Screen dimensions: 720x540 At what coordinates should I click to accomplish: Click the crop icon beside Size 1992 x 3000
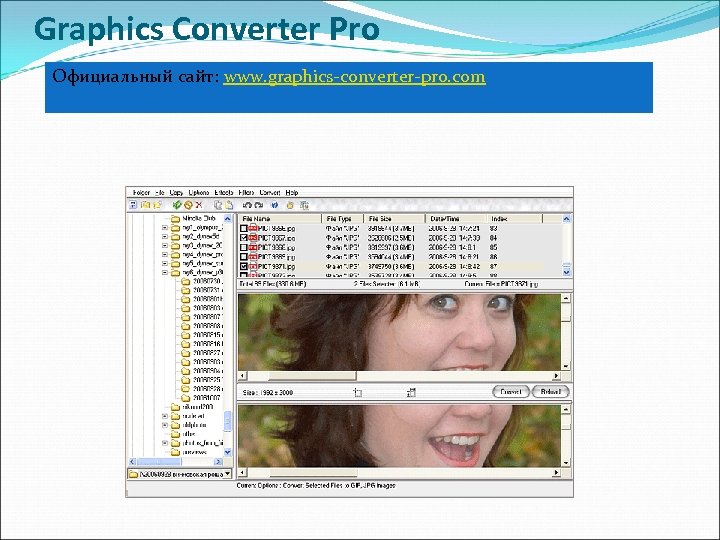click(x=358, y=392)
